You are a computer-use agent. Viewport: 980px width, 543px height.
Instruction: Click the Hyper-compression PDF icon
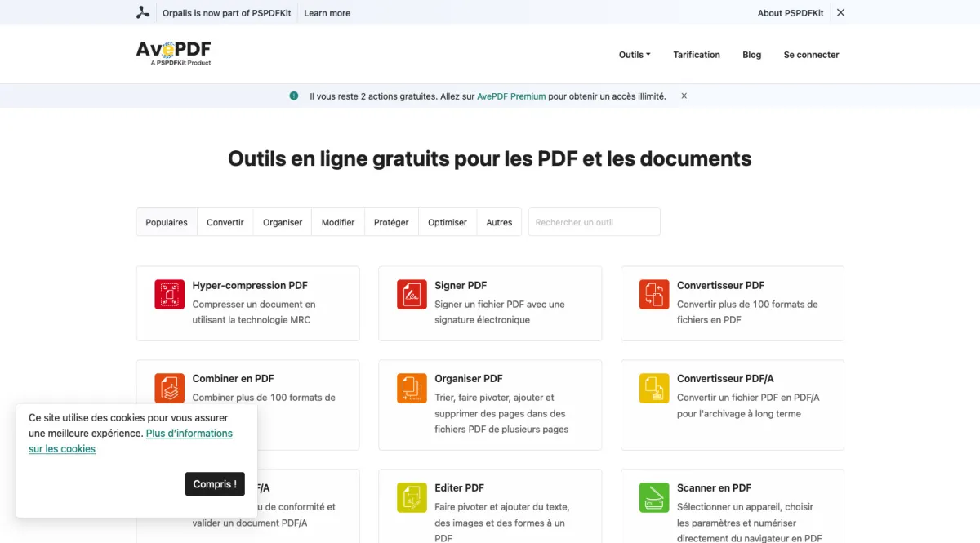pos(170,295)
